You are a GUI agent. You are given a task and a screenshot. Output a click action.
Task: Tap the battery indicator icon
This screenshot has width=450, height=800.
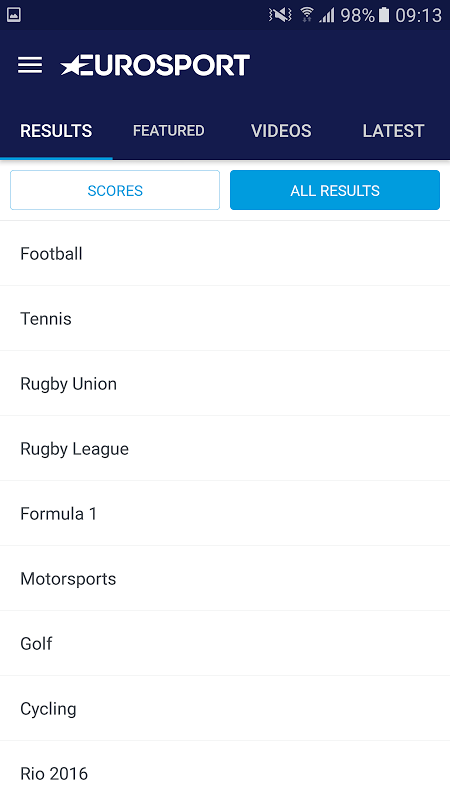click(384, 15)
